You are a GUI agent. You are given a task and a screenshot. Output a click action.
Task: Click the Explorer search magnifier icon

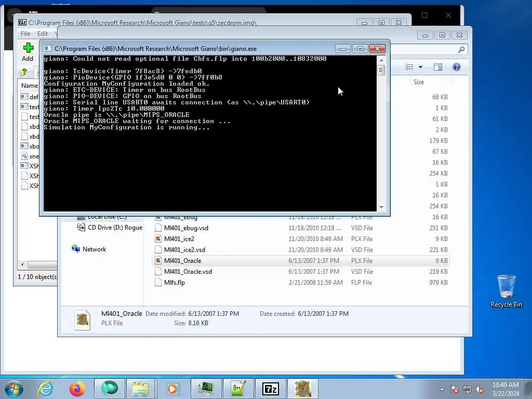461,49
